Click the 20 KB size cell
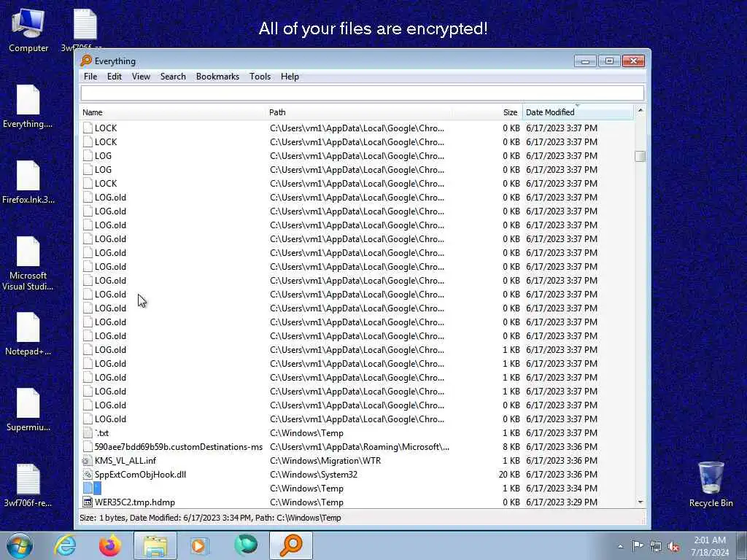Viewport: 747px width, 560px height. [x=509, y=474]
